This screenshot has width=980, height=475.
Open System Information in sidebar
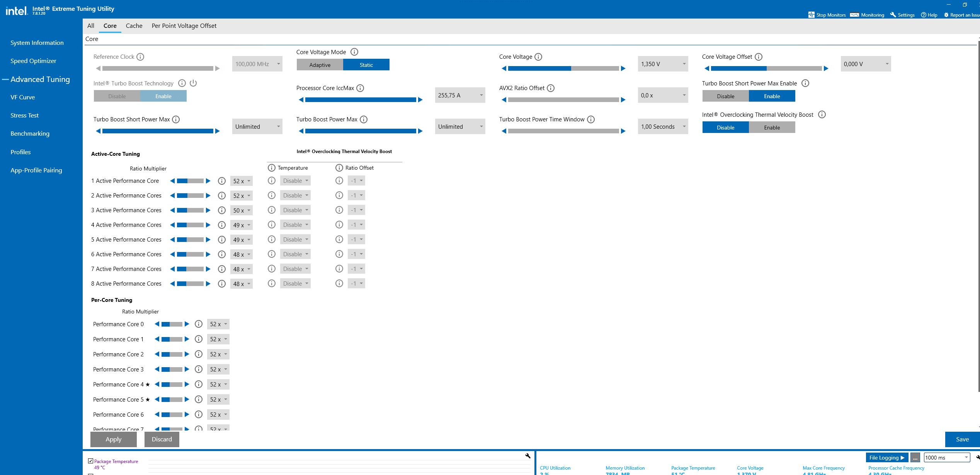pos(37,43)
